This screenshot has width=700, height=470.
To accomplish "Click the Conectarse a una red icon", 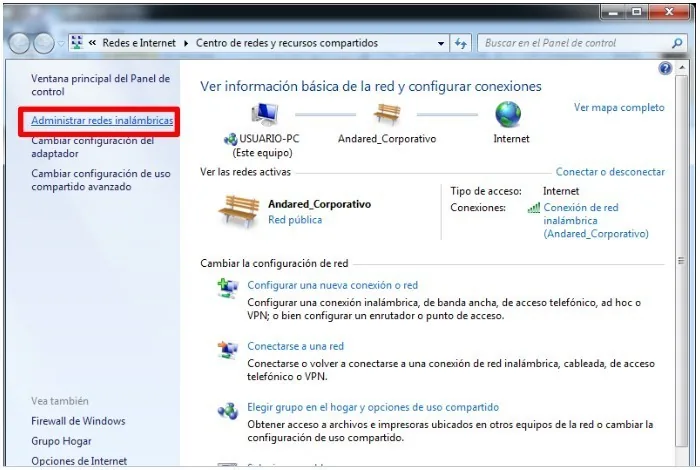I will [228, 349].
